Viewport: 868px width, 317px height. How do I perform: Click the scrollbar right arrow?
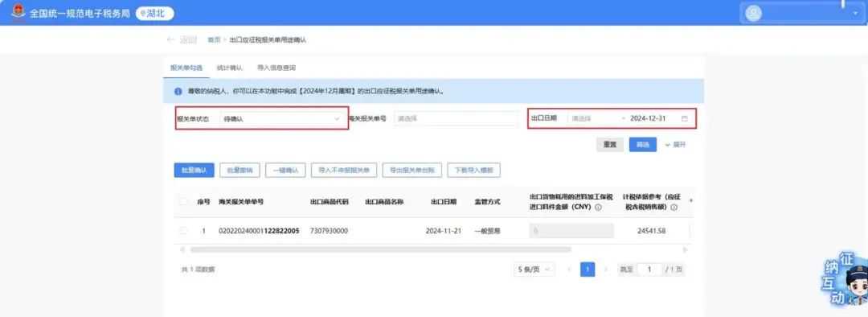pos(685,250)
